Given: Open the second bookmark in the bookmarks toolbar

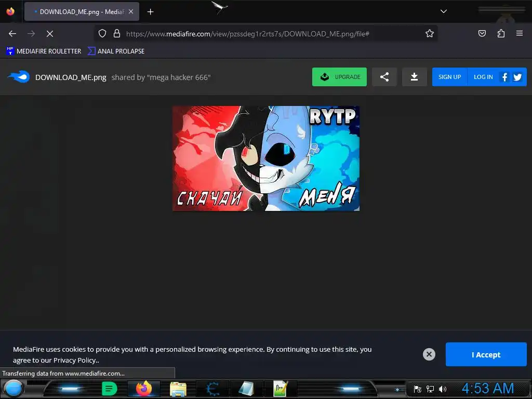Looking at the screenshot, I should pyautogui.click(x=116, y=51).
